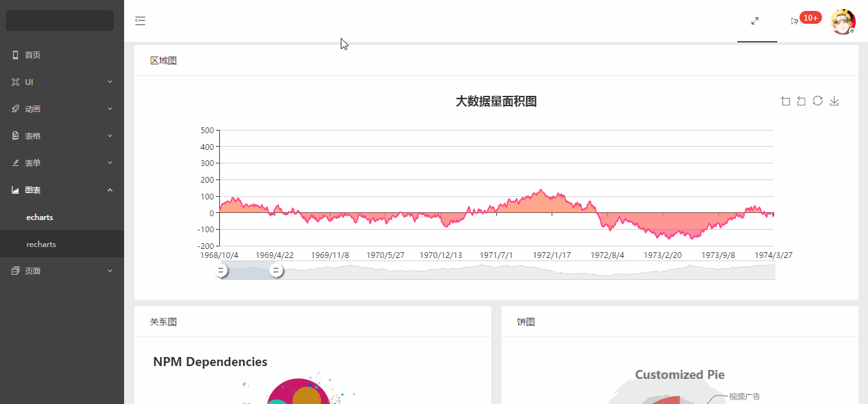Image resolution: width=868 pixels, height=404 pixels.
Task: Click the right handle of the data zoom slider
Action: pos(276,271)
